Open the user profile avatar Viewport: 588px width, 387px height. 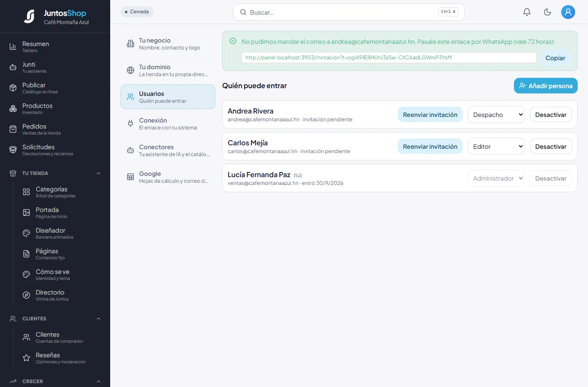click(x=568, y=12)
